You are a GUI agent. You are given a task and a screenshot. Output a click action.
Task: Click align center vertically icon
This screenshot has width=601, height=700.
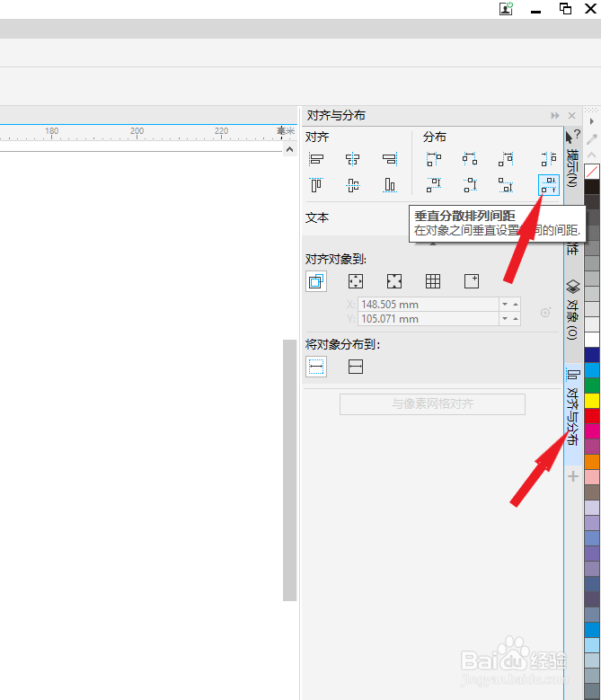tap(352, 185)
